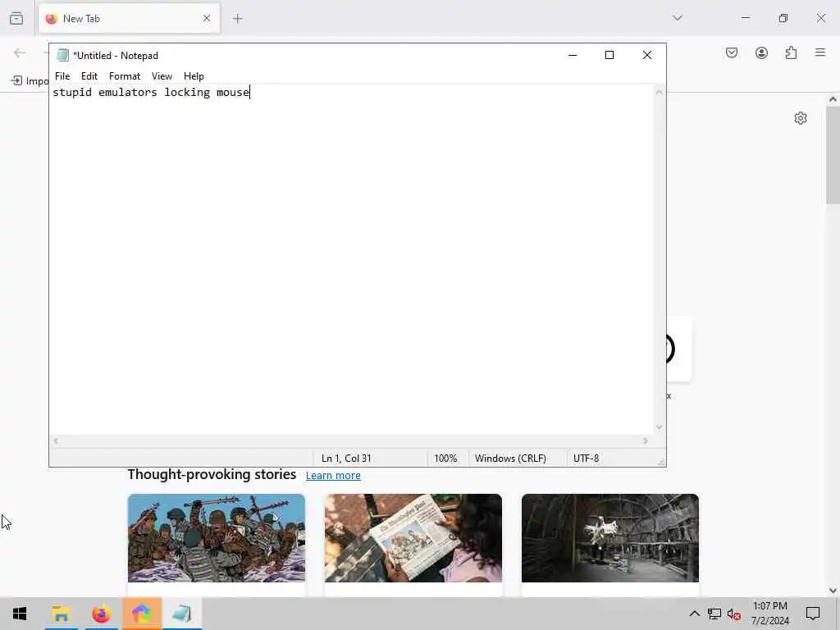The image size is (840, 630).
Task: Open the Windows Start menu
Action: [20, 614]
